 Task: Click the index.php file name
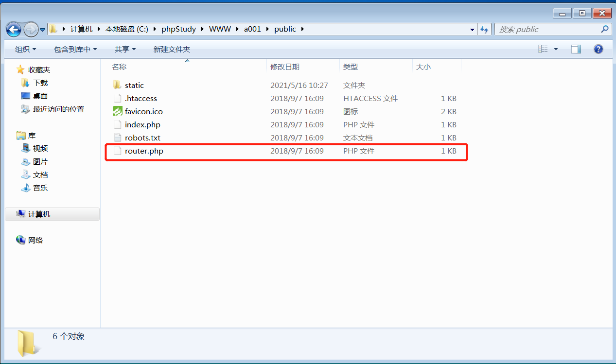[142, 124]
